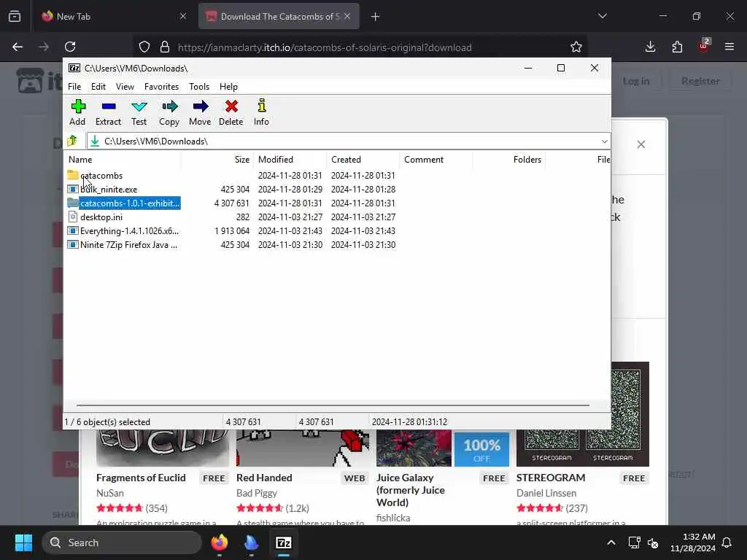Click the Comment column header

pos(436,160)
